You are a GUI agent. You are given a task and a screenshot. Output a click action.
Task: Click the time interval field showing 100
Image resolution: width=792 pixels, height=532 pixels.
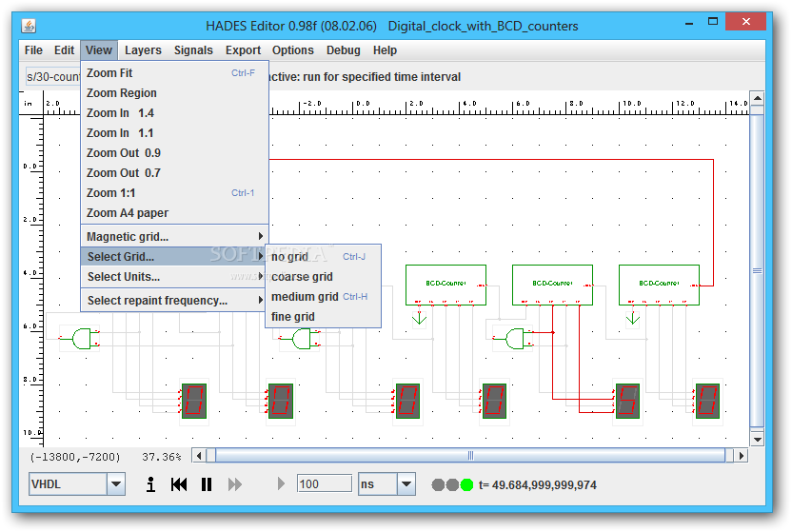325,484
